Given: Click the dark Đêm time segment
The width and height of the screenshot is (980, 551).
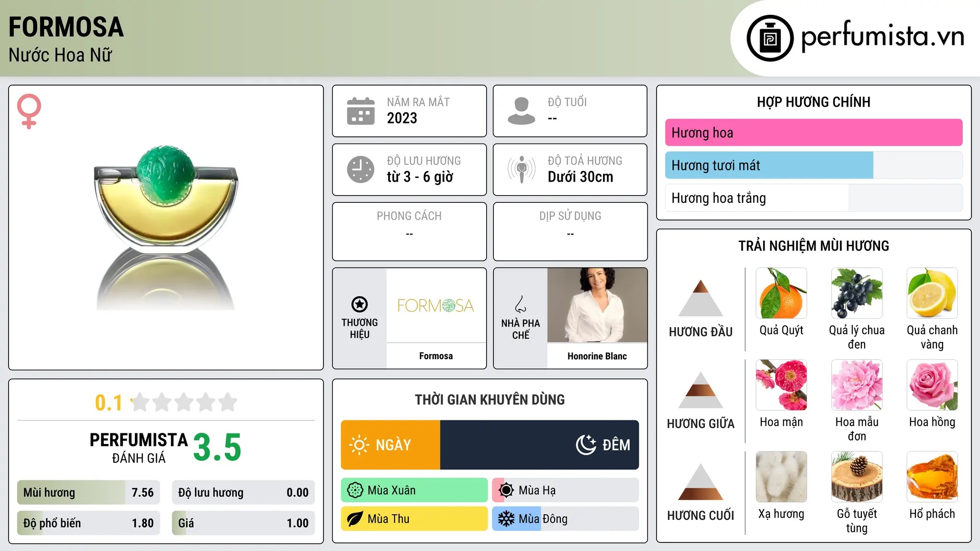Looking at the screenshot, I should (x=540, y=445).
